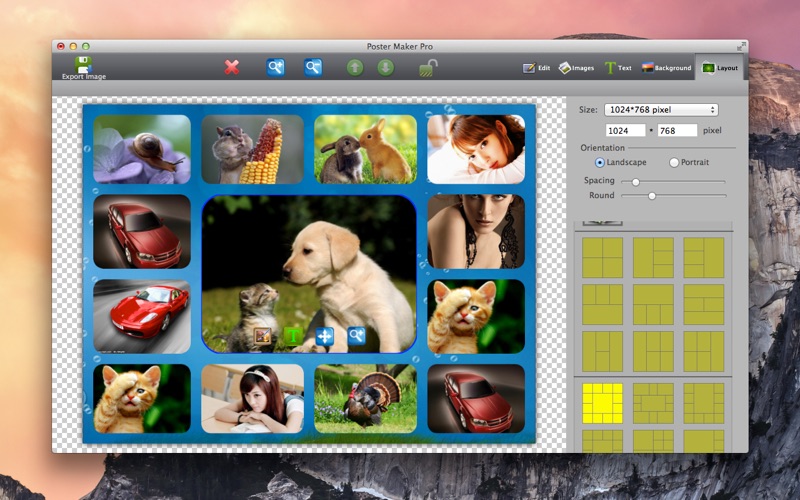The height and width of the screenshot is (500, 800).
Task: Click the green T text icon on puppy photo
Action: click(x=293, y=337)
